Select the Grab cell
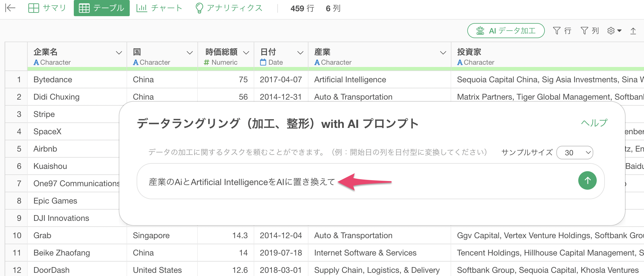Image resolution: width=644 pixels, height=276 pixels. [x=77, y=235]
